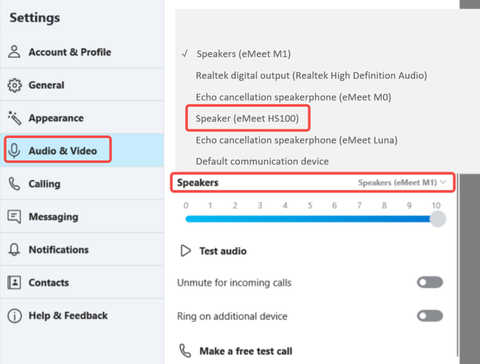Open the Appearance settings section
The width and height of the screenshot is (480, 364).
tap(82, 118)
